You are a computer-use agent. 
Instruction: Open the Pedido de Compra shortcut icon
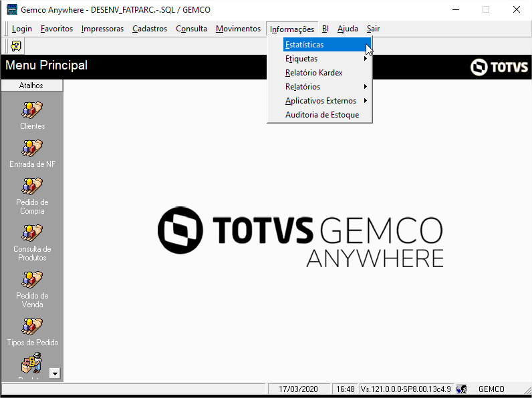click(32, 186)
